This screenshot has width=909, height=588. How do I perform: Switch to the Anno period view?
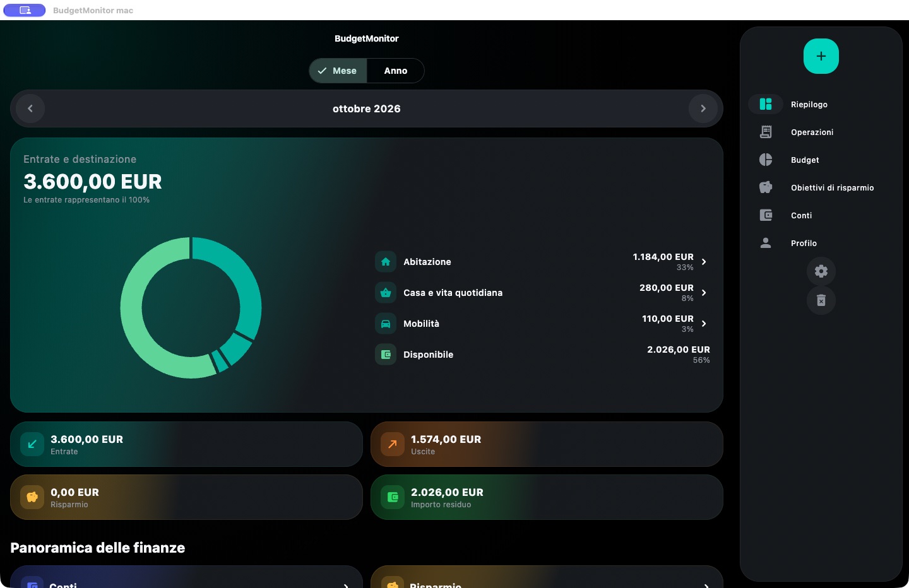pyautogui.click(x=396, y=71)
